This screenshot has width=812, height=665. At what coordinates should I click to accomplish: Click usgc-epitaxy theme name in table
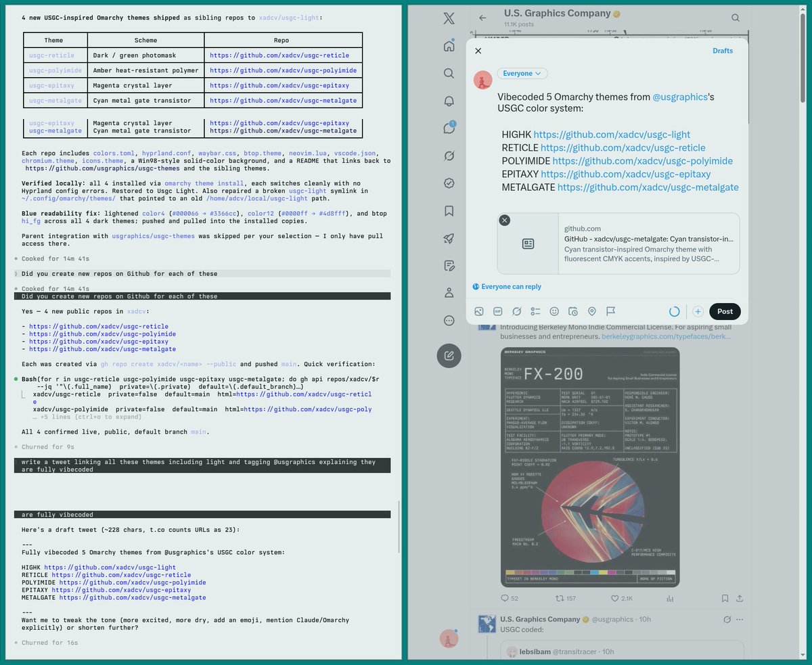52,86
